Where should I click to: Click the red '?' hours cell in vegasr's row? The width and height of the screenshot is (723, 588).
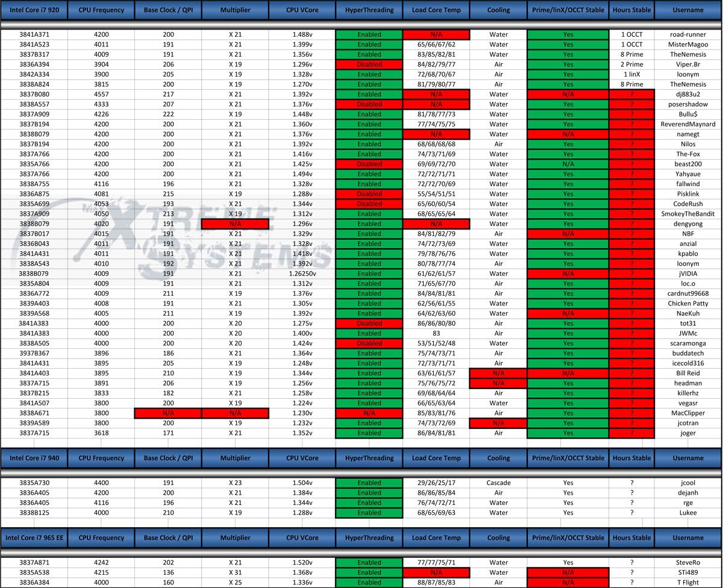(632, 403)
